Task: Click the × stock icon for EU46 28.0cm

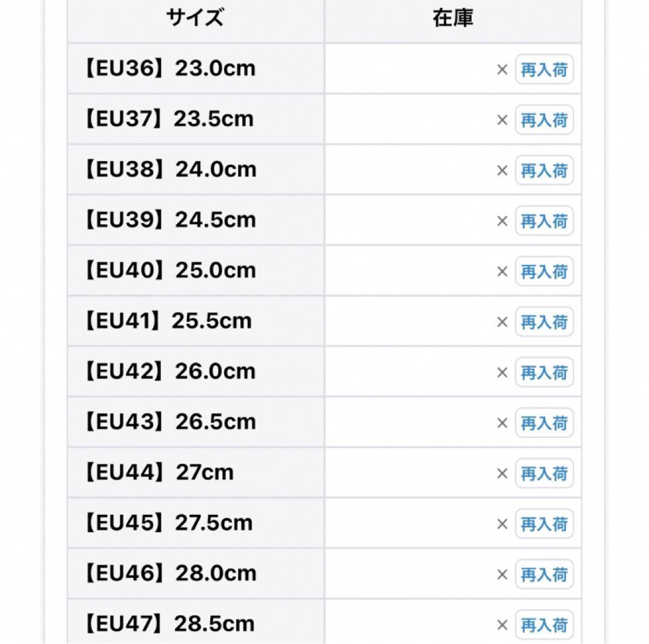Action: pyautogui.click(x=502, y=574)
